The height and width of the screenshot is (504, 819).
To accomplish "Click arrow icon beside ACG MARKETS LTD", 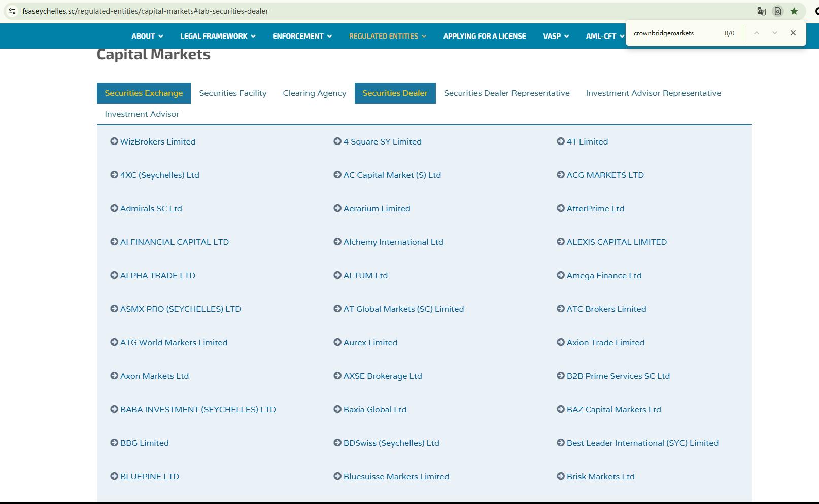I will [561, 175].
